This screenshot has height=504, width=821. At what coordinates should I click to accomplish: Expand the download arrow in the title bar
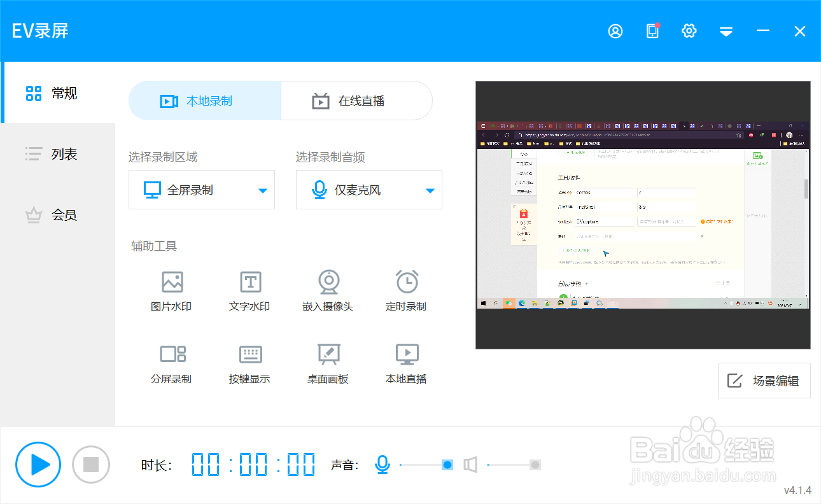[726, 31]
